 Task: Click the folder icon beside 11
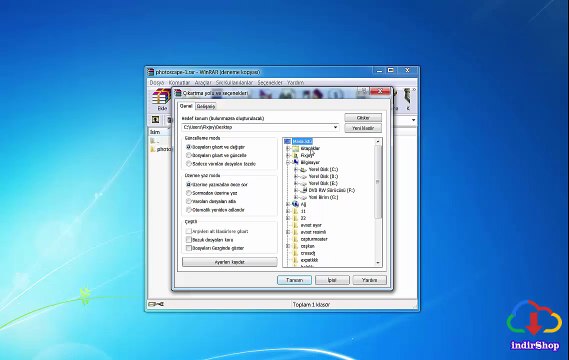[295, 211]
